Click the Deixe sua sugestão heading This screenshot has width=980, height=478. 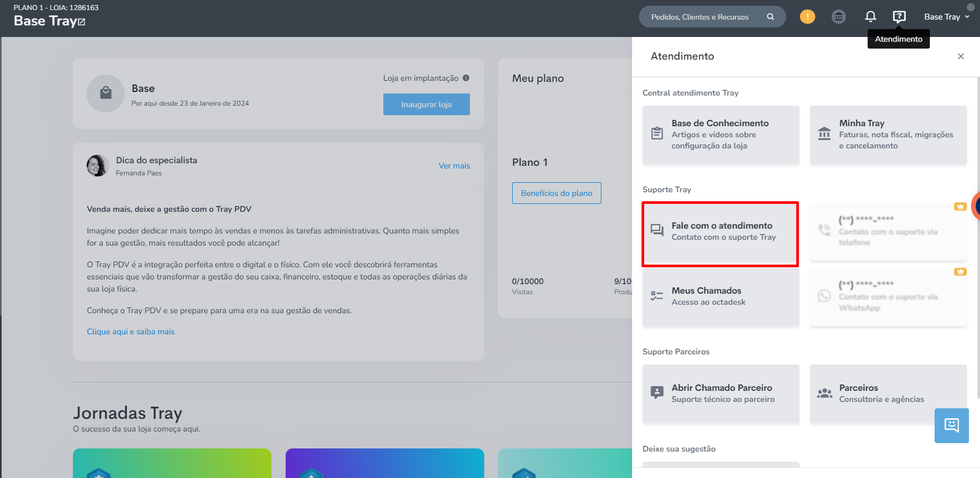(x=679, y=449)
